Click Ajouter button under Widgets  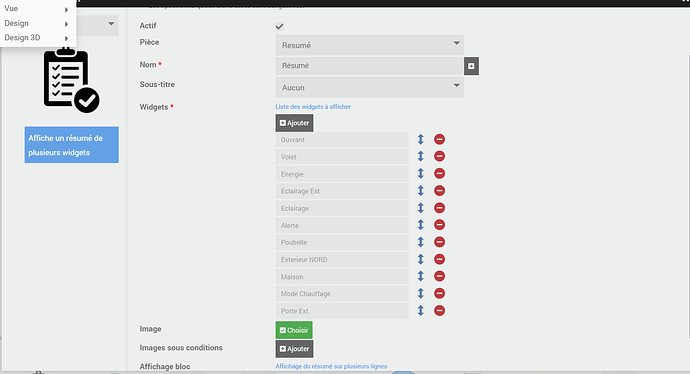[294, 123]
